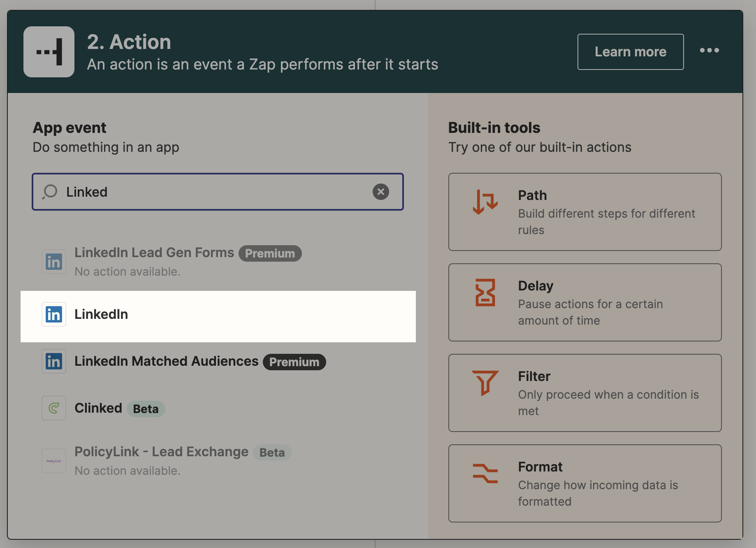
Task: Click the Beta badge on PolicyLink
Action: (272, 453)
